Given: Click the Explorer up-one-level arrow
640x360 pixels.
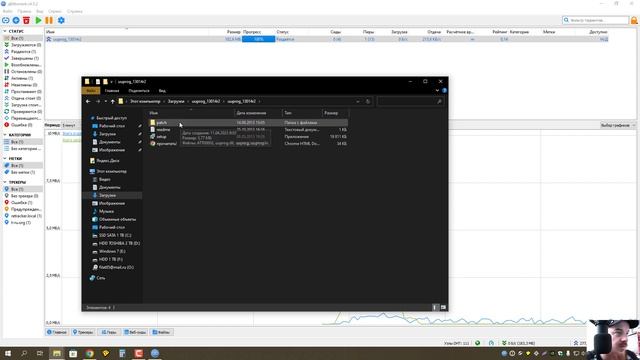Looking at the screenshot, I should click(113, 101).
